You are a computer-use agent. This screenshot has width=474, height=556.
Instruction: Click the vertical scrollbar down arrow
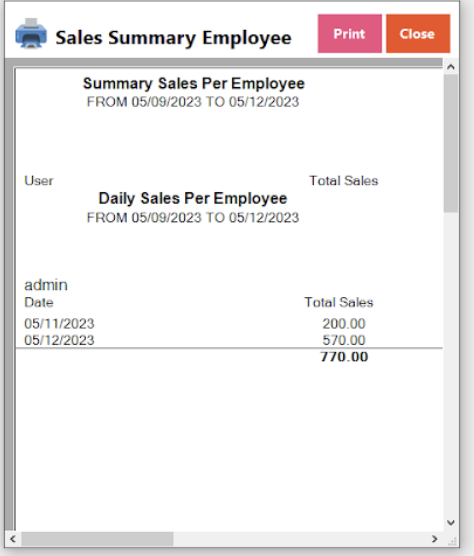click(x=451, y=522)
